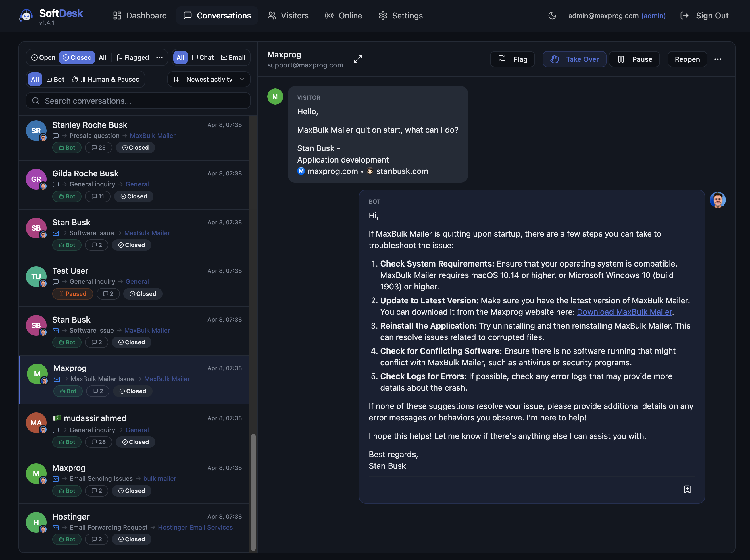Open the Online status panel

(343, 16)
